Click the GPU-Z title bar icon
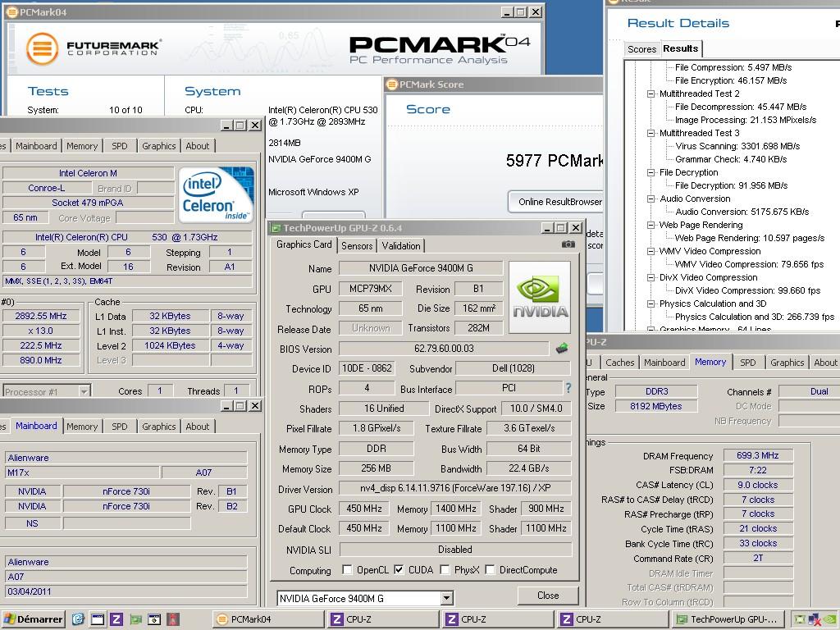The width and height of the screenshot is (840, 630). point(276,228)
